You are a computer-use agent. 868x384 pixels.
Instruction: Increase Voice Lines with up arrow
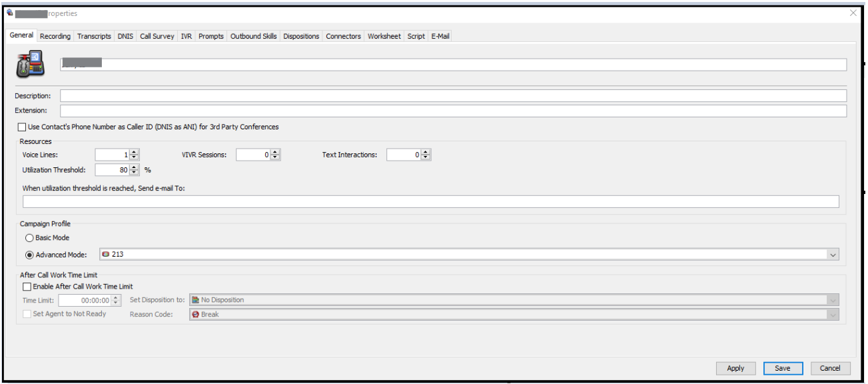pos(134,152)
